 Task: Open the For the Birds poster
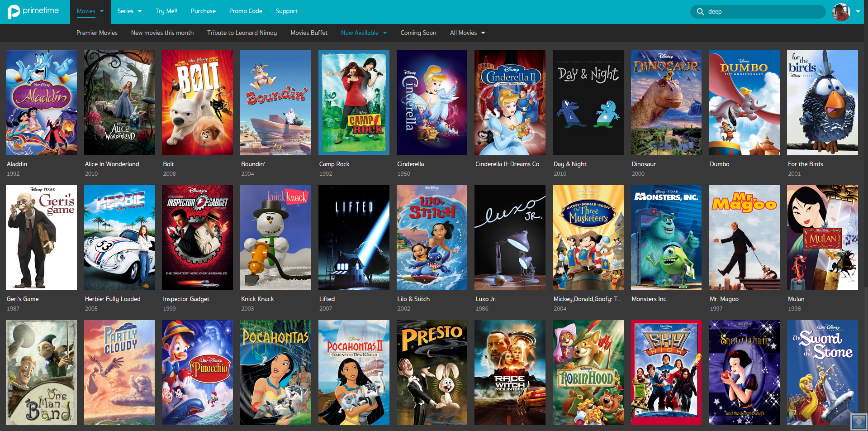point(822,103)
